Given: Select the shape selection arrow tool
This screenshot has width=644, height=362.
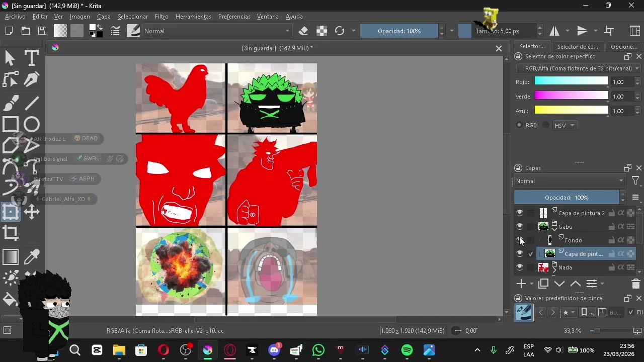Looking at the screenshot, I should (x=10, y=58).
